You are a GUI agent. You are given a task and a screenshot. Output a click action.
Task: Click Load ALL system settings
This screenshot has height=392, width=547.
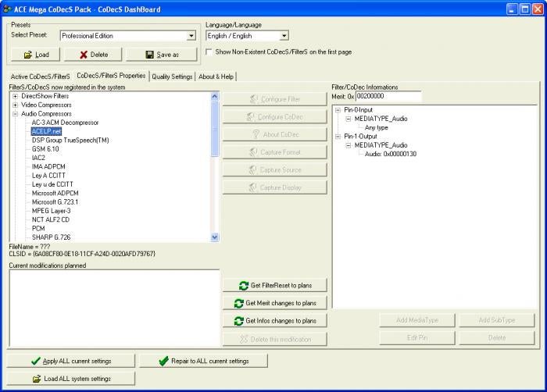point(71,379)
